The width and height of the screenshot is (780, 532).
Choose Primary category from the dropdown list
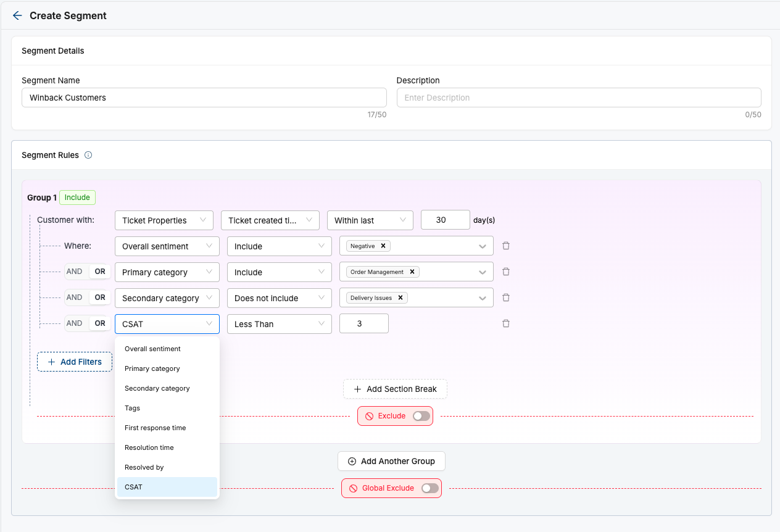[167, 368]
